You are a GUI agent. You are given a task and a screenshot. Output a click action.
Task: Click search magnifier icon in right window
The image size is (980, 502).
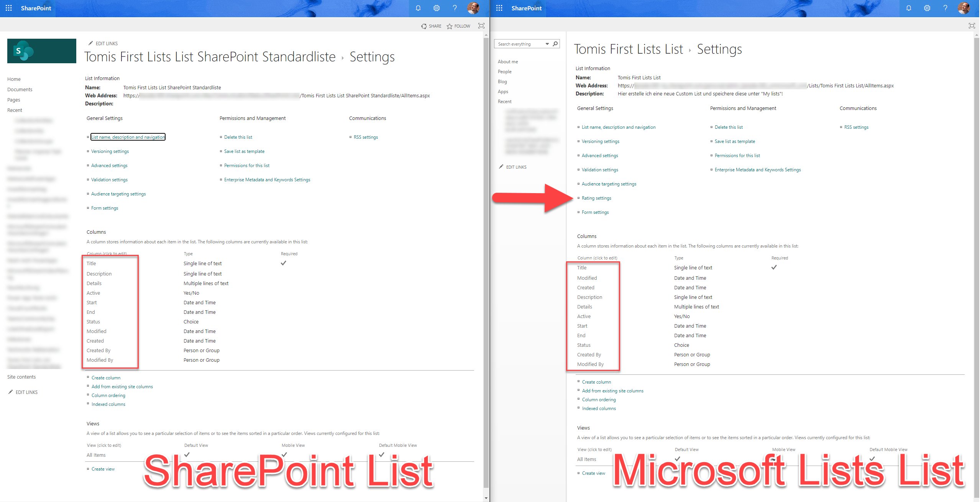[555, 44]
